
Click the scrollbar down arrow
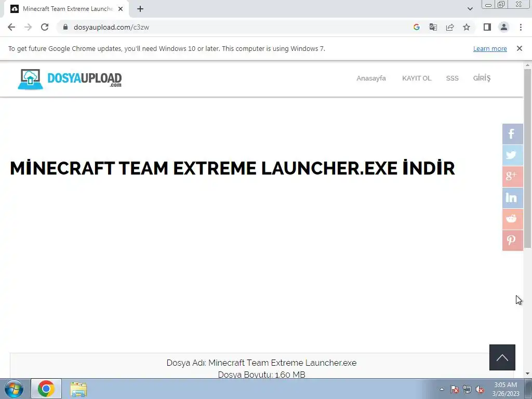point(528,374)
